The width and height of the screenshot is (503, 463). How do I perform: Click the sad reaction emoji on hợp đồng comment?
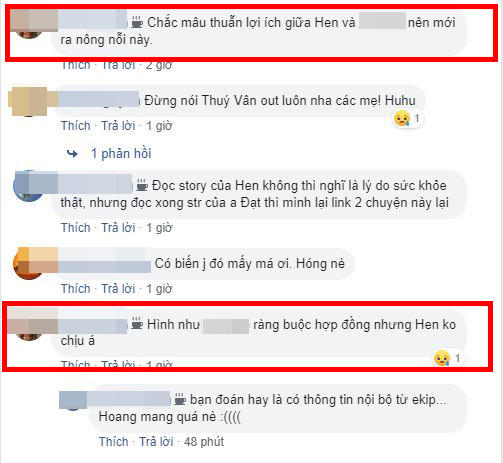click(442, 358)
